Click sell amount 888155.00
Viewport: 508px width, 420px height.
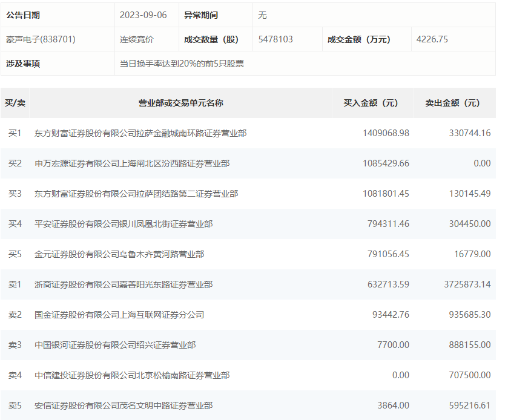point(470,345)
